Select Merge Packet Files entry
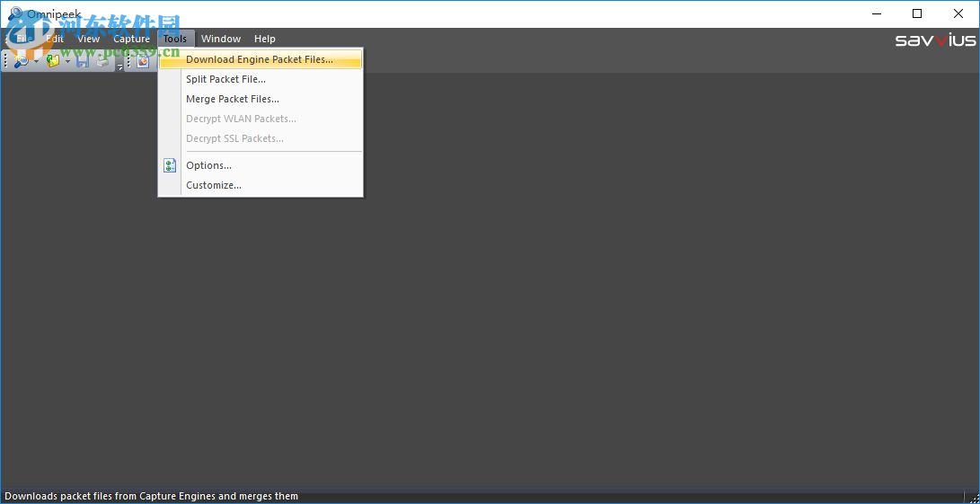This screenshot has height=504, width=980. [260, 99]
